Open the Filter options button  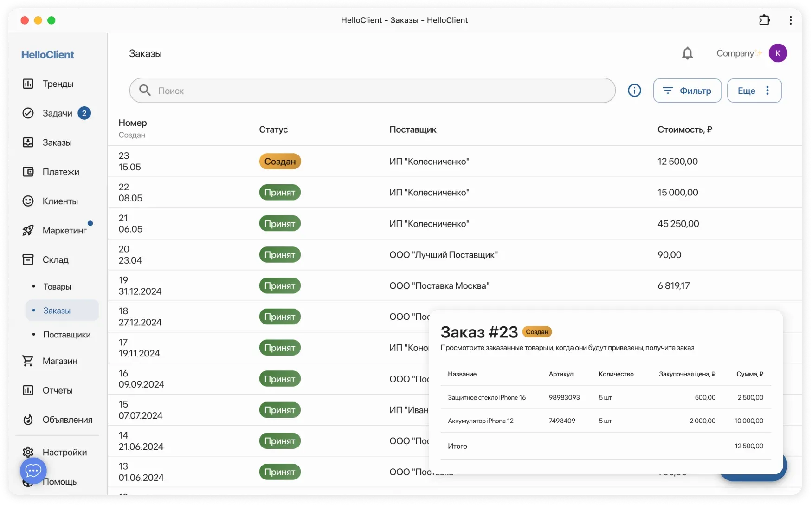(687, 91)
